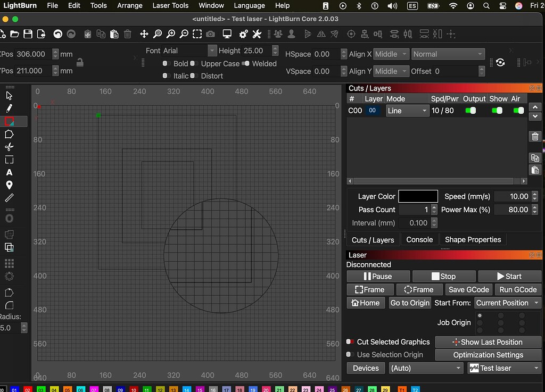Open the layer Mode dropdown showing Line
545x392 pixels.
click(x=407, y=111)
